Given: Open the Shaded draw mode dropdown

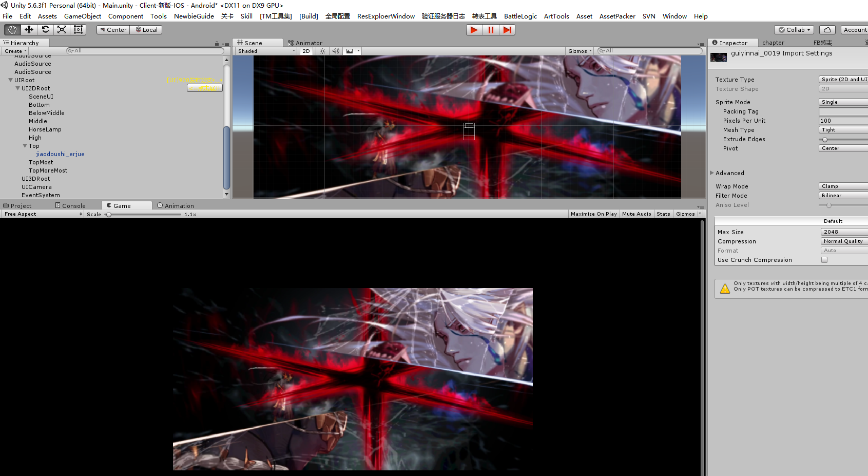Looking at the screenshot, I should coord(266,51).
